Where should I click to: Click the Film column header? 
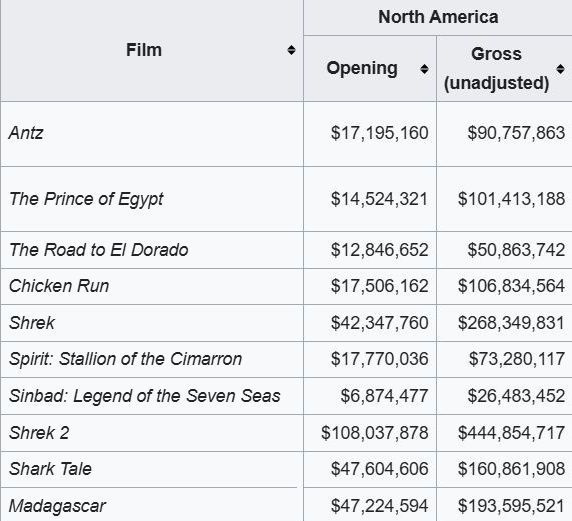pos(144,50)
